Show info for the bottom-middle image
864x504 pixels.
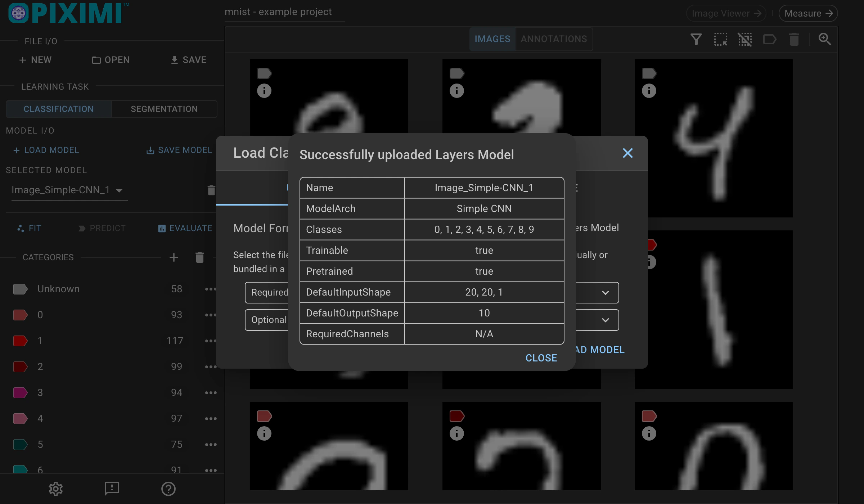(456, 433)
